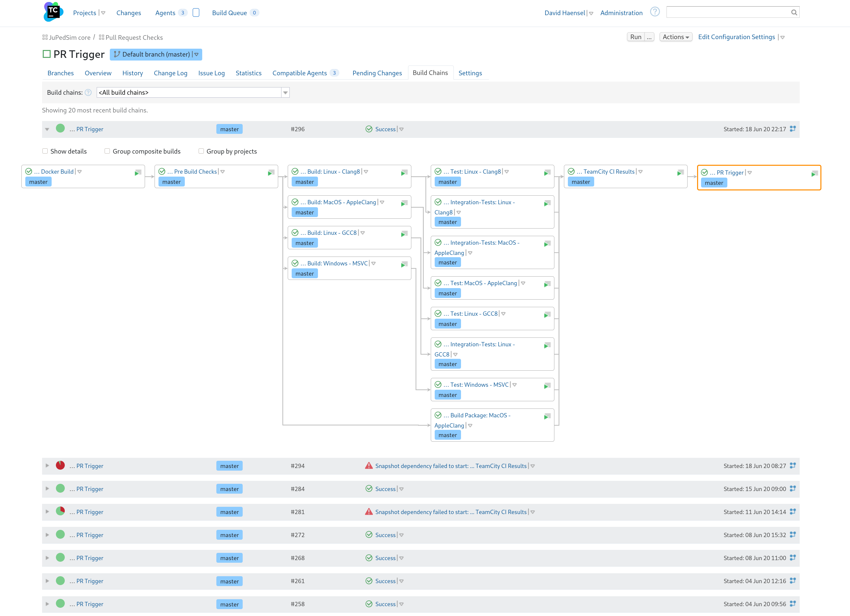The height and width of the screenshot is (616, 850).
Task: Open the All build chains dropdown
Action: [x=193, y=93]
